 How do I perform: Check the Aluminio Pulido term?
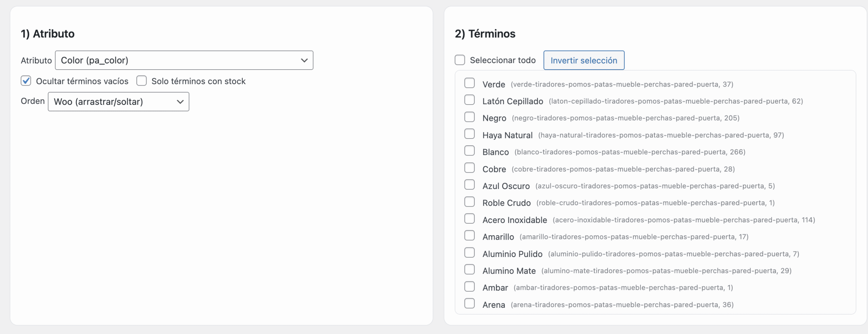point(470,253)
